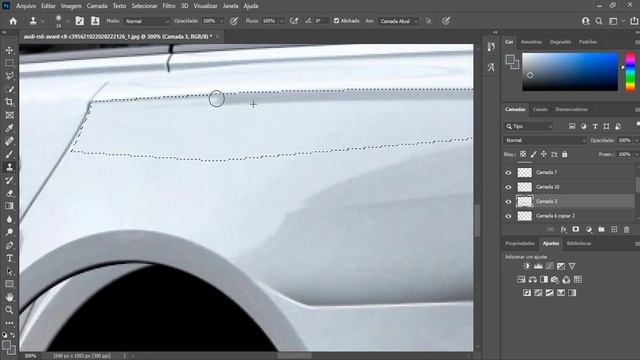Select the Dodge tool
640x360 pixels.
[x=9, y=232]
